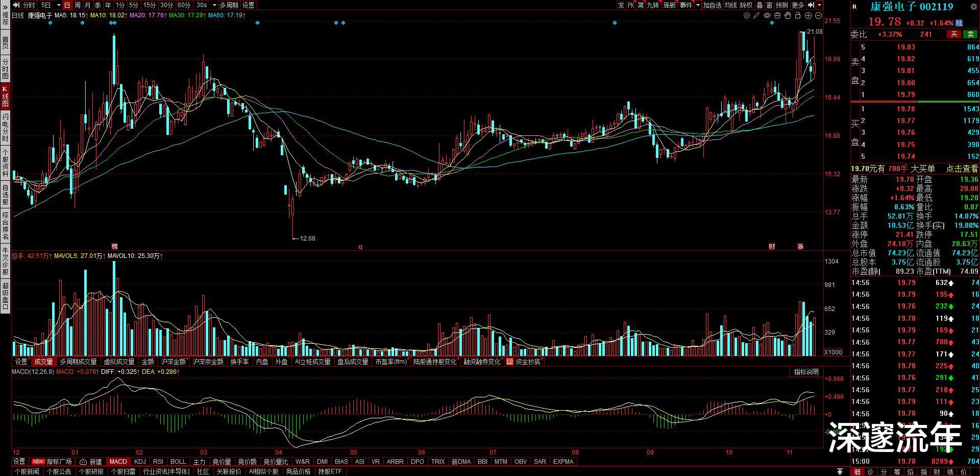Select the 换手率 turnover tab
This screenshot has height=476, width=980.
[239, 362]
